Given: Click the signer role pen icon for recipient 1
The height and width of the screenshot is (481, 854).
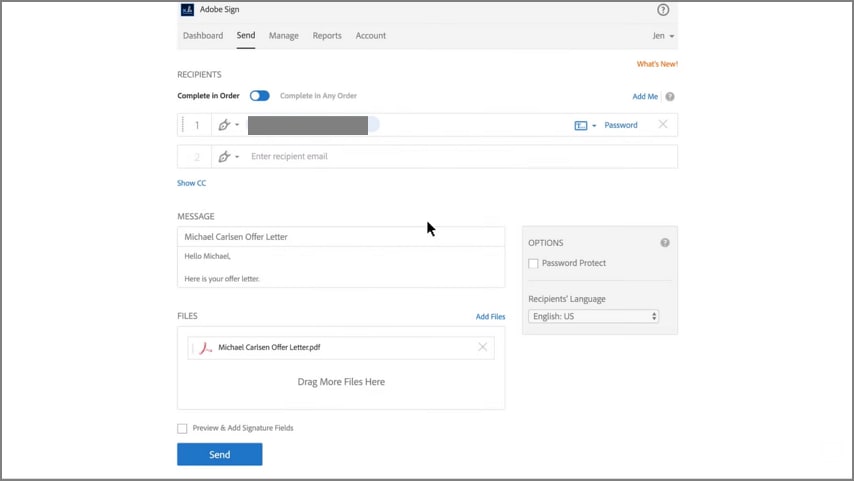Looking at the screenshot, I should coord(226,125).
